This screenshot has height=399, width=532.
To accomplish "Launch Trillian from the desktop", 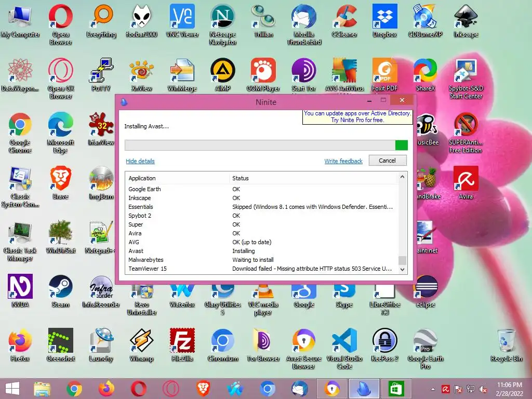I will (x=263, y=21).
